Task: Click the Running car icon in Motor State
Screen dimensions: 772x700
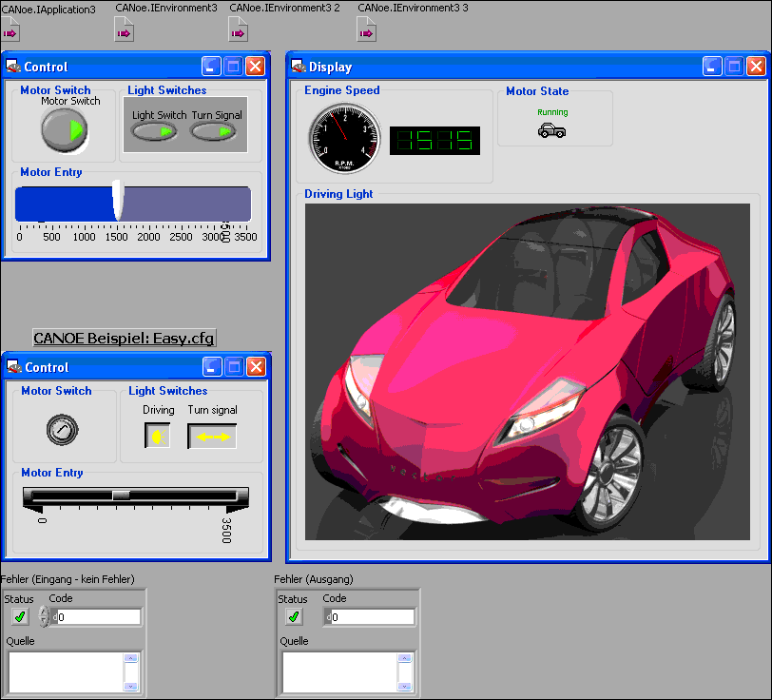Action: tap(551, 130)
